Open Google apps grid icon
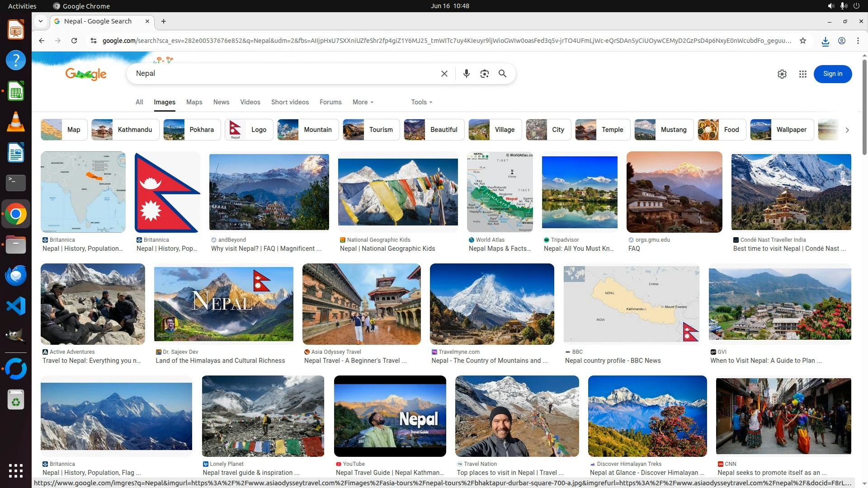The width and height of the screenshot is (868, 488). click(802, 74)
